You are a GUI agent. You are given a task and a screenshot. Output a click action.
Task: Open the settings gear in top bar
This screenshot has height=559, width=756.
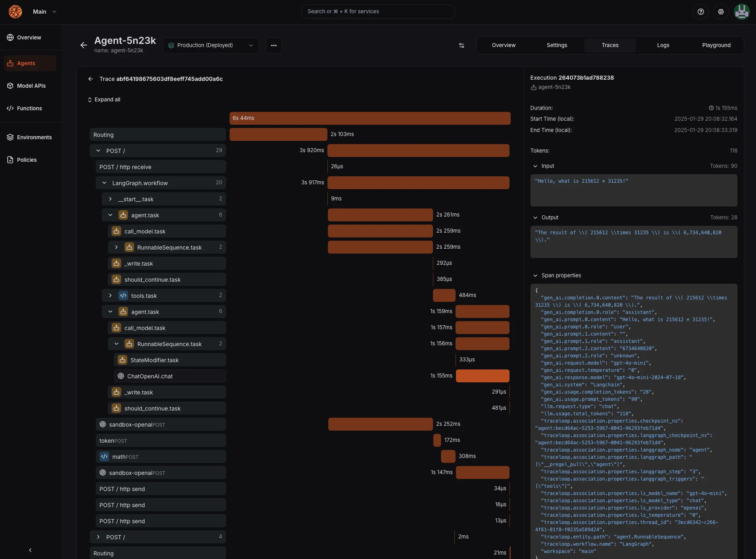tap(721, 12)
